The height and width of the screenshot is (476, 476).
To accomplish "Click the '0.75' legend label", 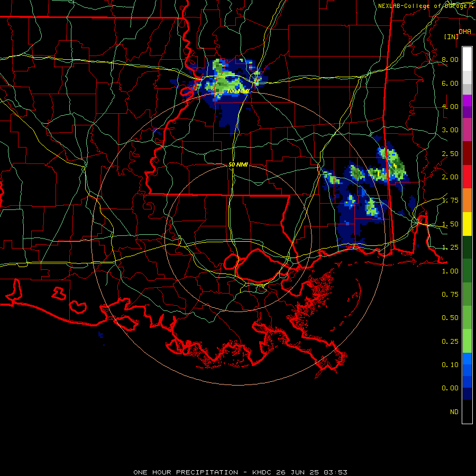I will (x=450, y=295).
